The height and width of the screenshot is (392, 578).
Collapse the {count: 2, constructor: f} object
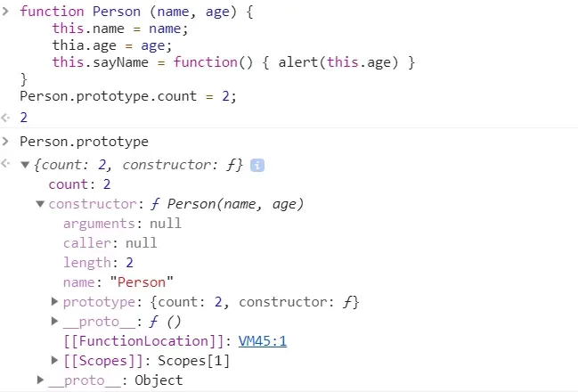tap(25, 165)
